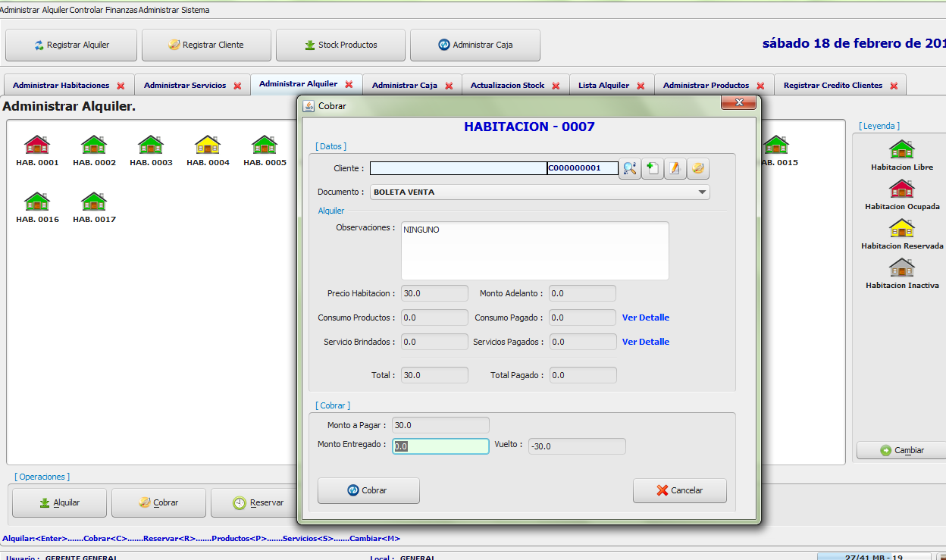Open Administrar Alquiler menu
The image size is (946, 560).
34,10
